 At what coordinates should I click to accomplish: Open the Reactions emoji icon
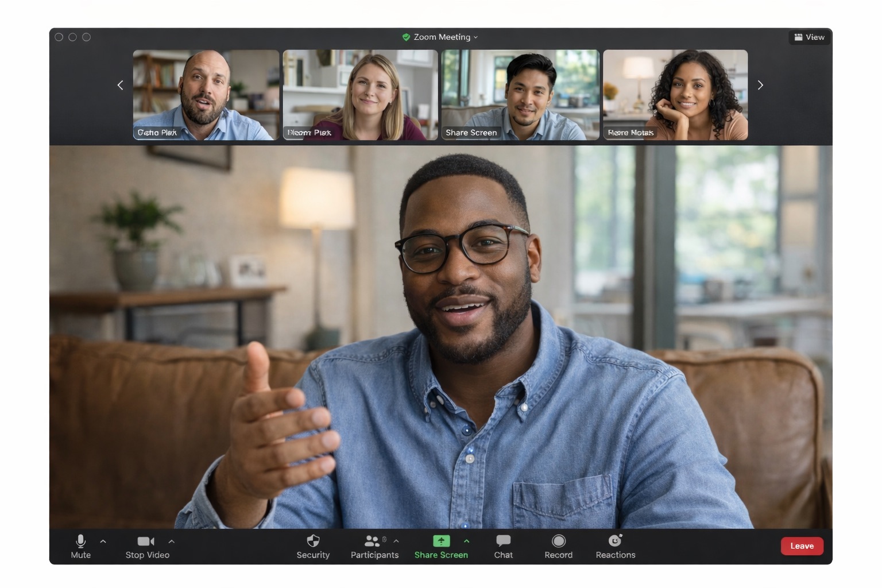[615, 541]
